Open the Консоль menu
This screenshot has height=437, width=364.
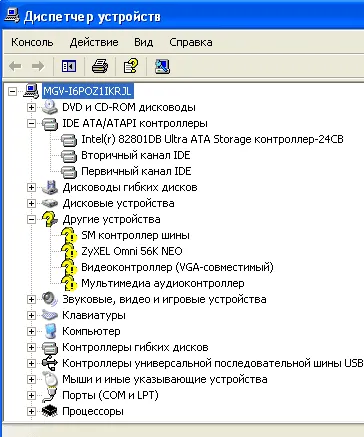32,42
